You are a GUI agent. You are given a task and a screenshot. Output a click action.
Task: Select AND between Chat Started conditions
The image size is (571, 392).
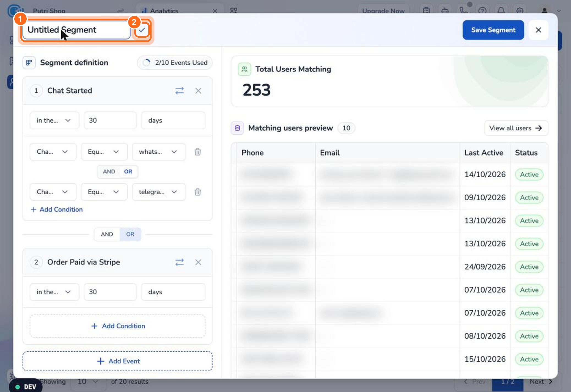109,172
